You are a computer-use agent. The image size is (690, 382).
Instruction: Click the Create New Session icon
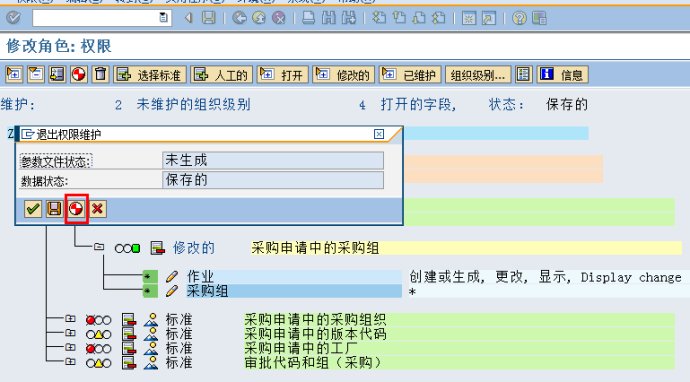tap(469, 18)
